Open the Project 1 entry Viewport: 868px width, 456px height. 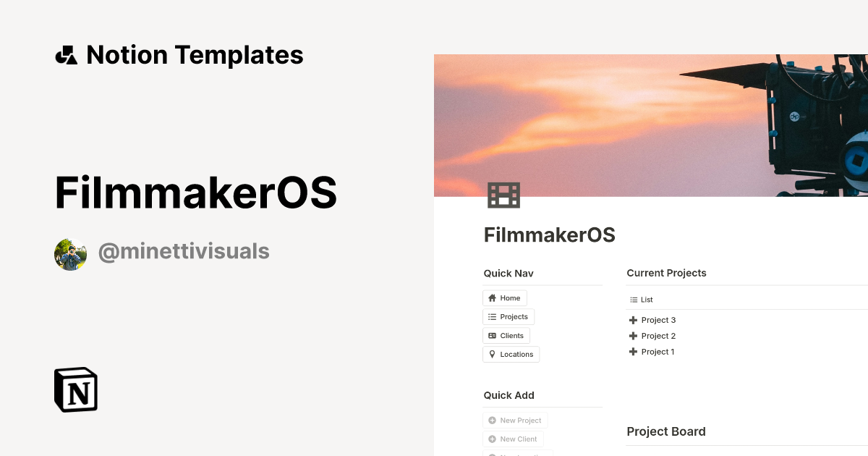pos(658,351)
